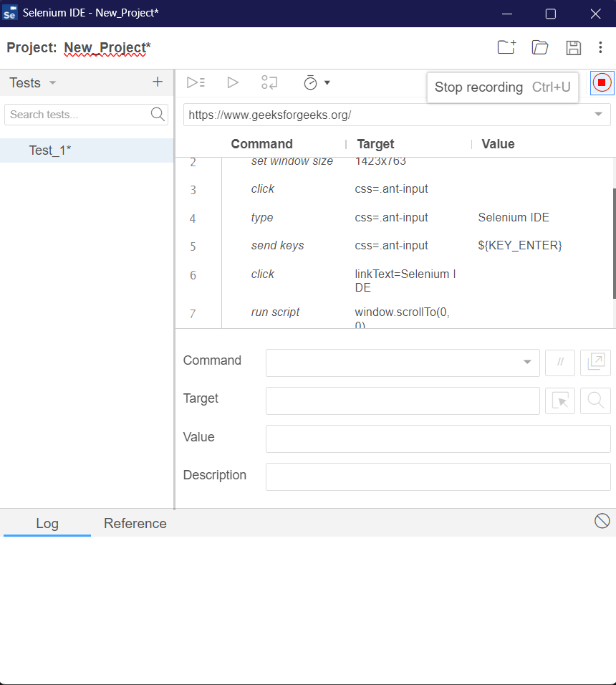The image size is (616, 685).
Task: Select the send keys command row
Action: click(x=394, y=246)
